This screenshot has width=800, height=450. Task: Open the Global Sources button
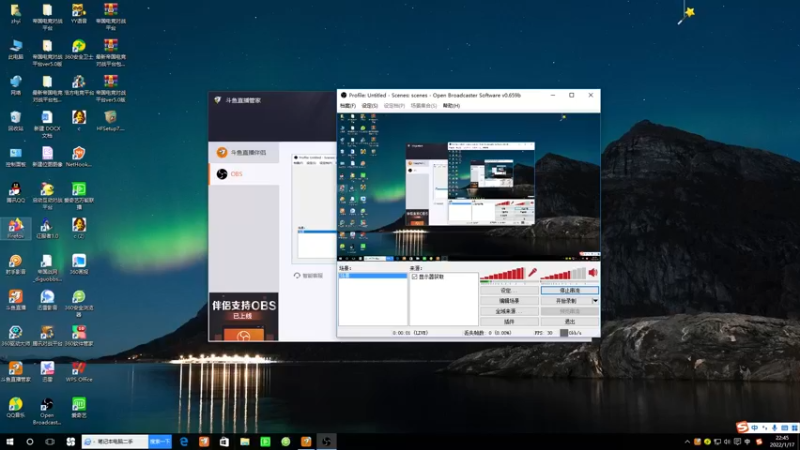(509, 311)
